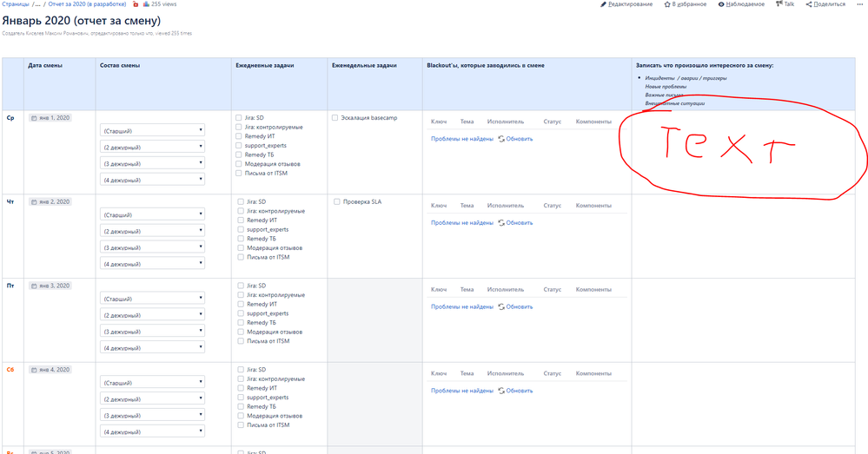Viewport: 868px width, 454px height.
Task: Check Проверка SLA weekly task
Action: coord(336,202)
